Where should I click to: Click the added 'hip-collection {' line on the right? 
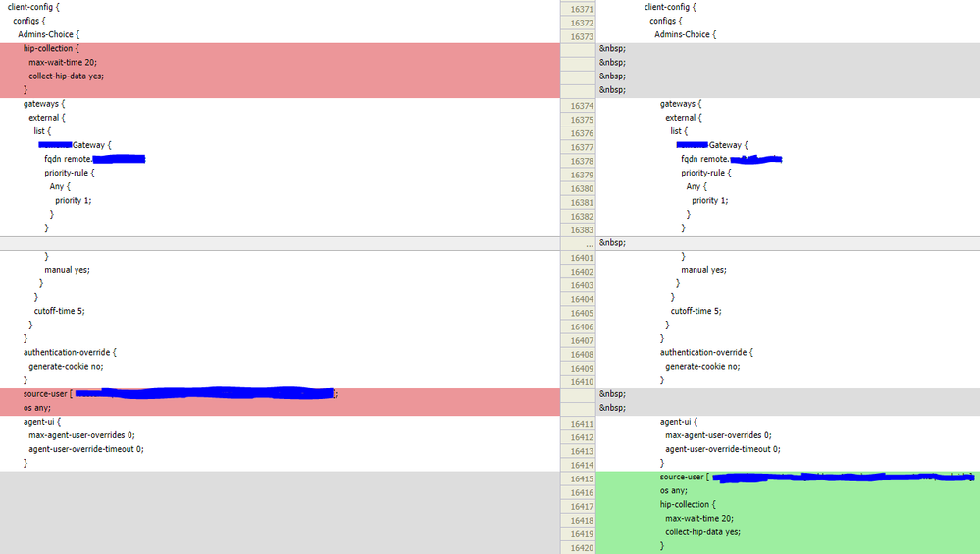click(x=788, y=505)
